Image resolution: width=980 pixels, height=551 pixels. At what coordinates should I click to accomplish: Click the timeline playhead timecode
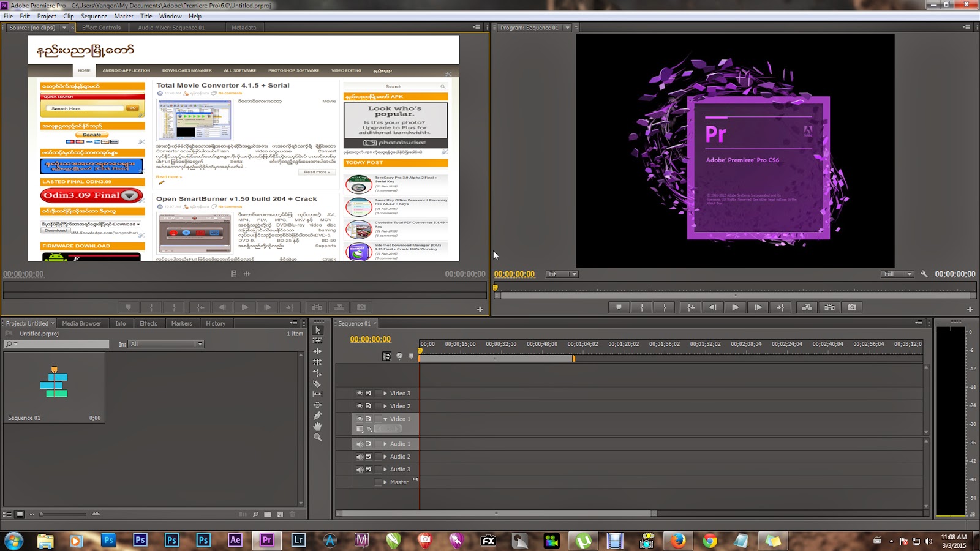coord(371,339)
